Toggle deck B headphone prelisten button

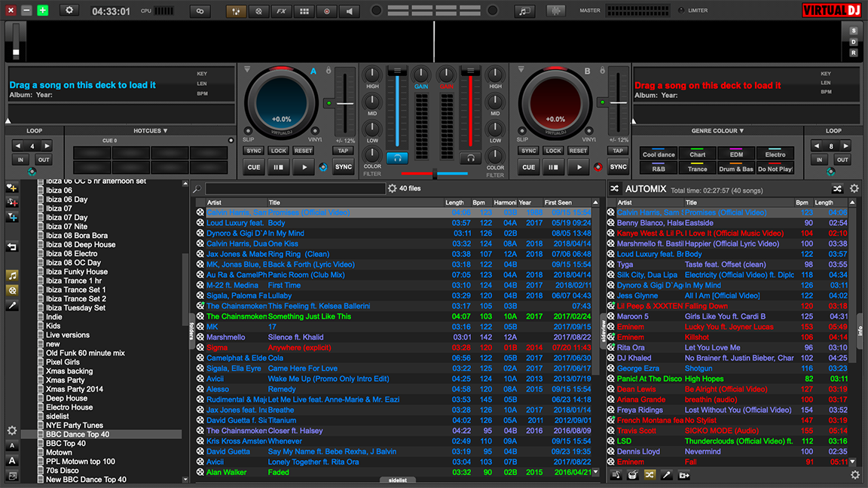click(470, 158)
